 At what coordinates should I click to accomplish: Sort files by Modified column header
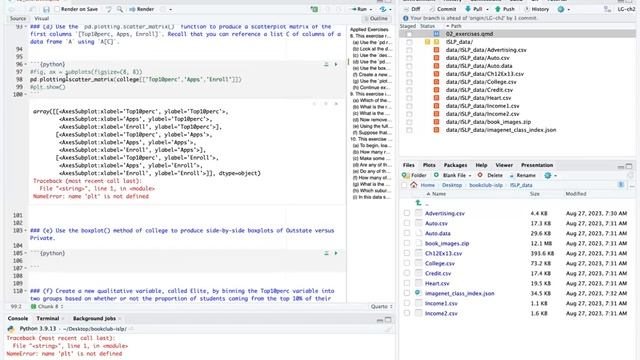pyautogui.click(x=576, y=194)
